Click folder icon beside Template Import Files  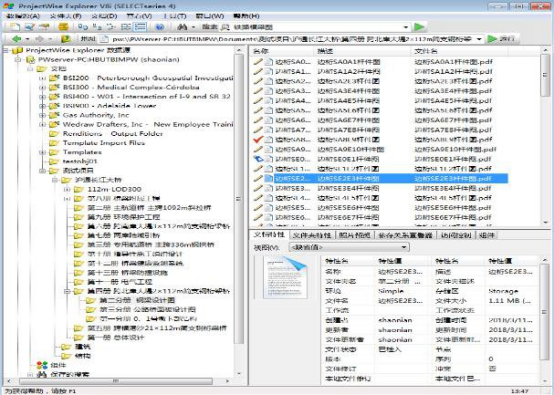pos(54,143)
